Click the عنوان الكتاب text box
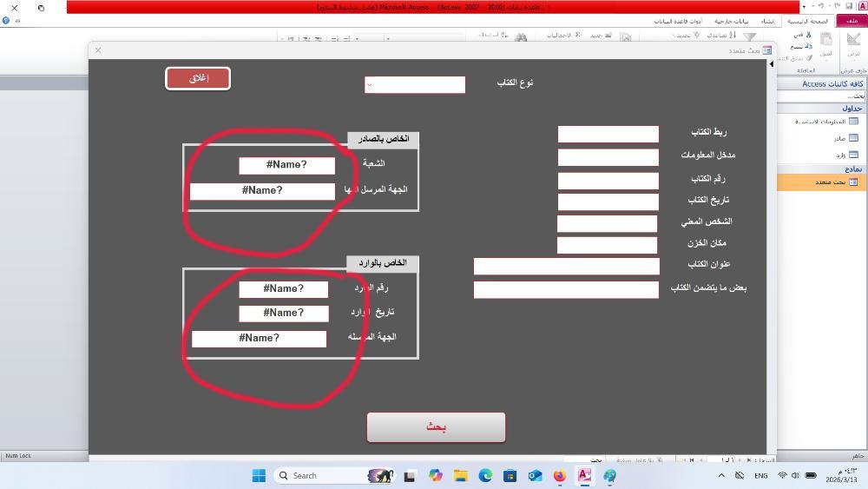 click(x=566, y=266)
